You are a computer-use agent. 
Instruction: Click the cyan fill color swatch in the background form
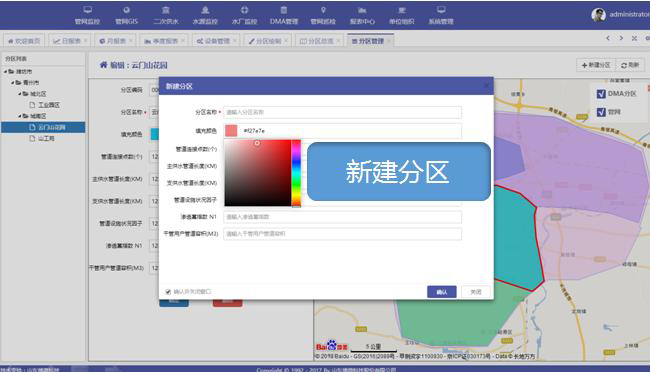154,134
